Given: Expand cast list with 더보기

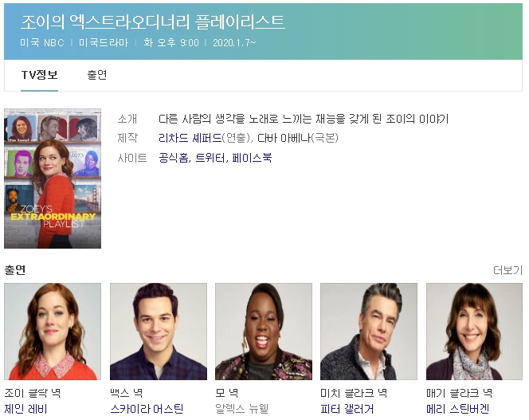Looking at the screenshot, I should point(507,270).
